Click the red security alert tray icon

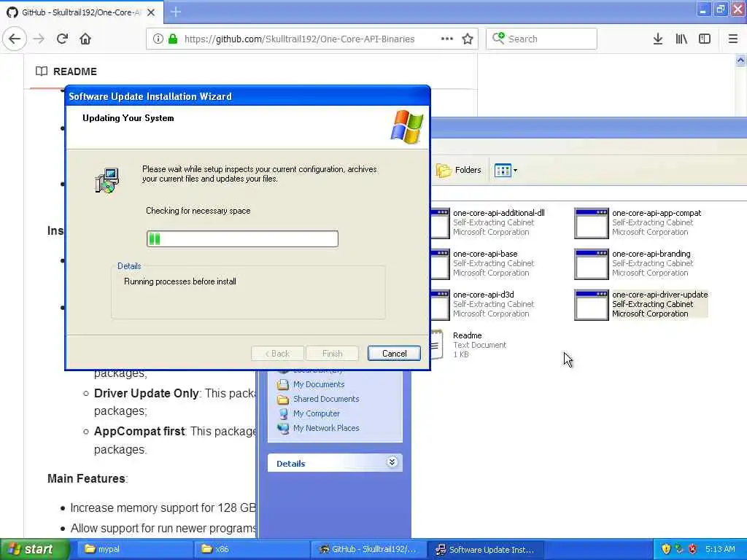(x=693, y=549)
